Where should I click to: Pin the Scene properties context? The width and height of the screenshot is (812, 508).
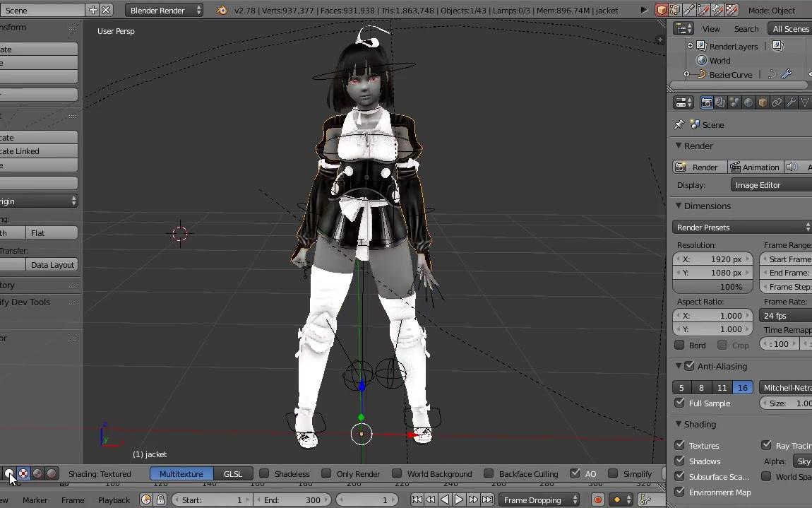(x=679, y=124)
